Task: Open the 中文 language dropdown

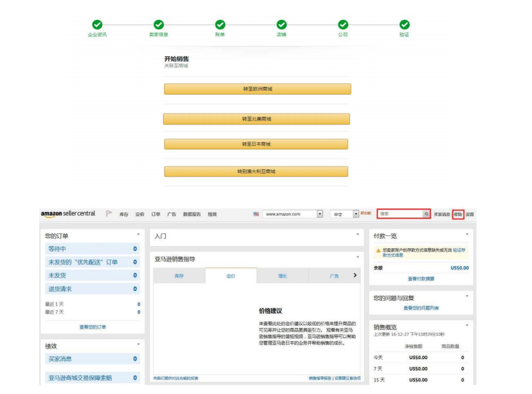Action: [344, 214]
